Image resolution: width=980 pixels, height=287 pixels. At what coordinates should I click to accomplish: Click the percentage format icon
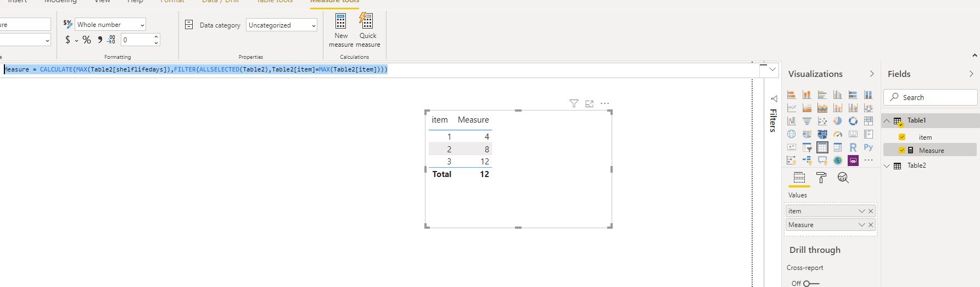click(x=87, y=40)
